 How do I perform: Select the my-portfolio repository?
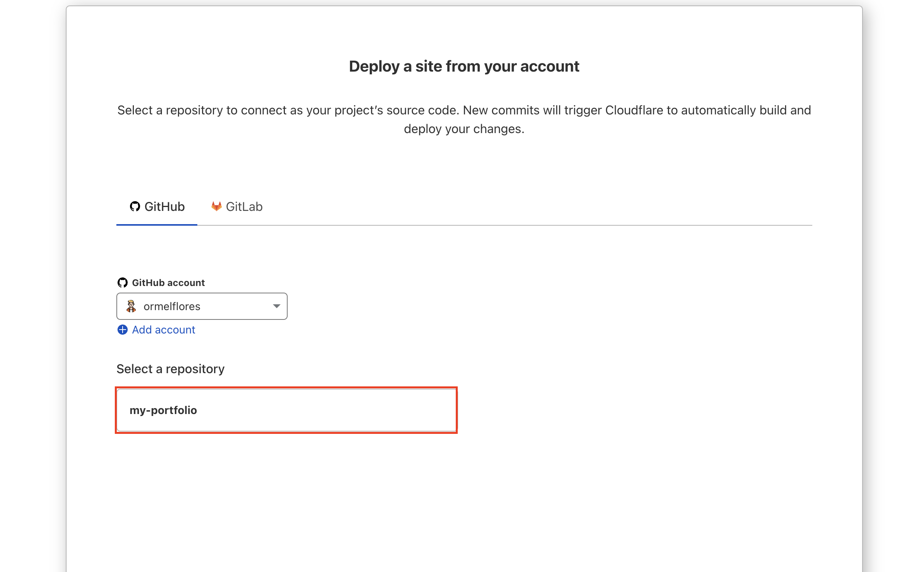tap(286, 410)
